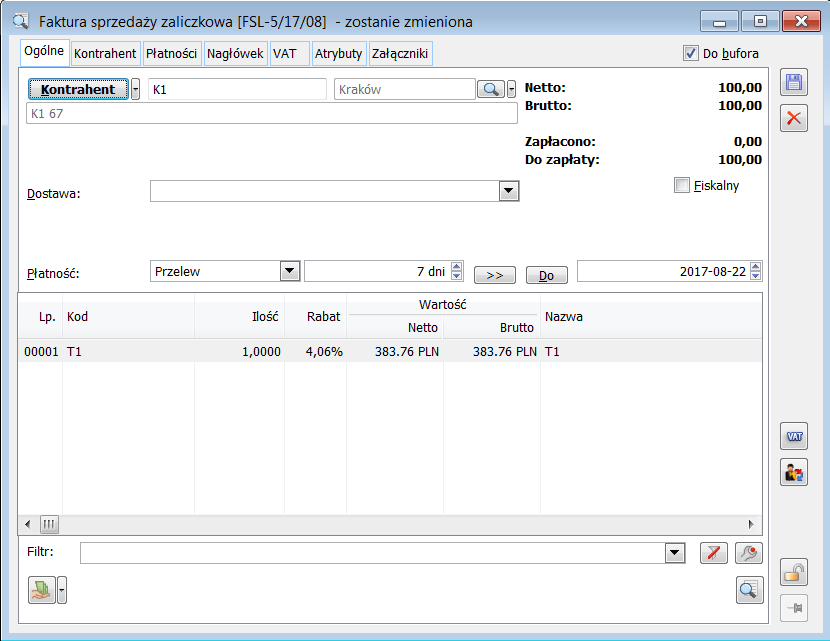
Task: Click the red X cancel icon
Action: point(794,118)
